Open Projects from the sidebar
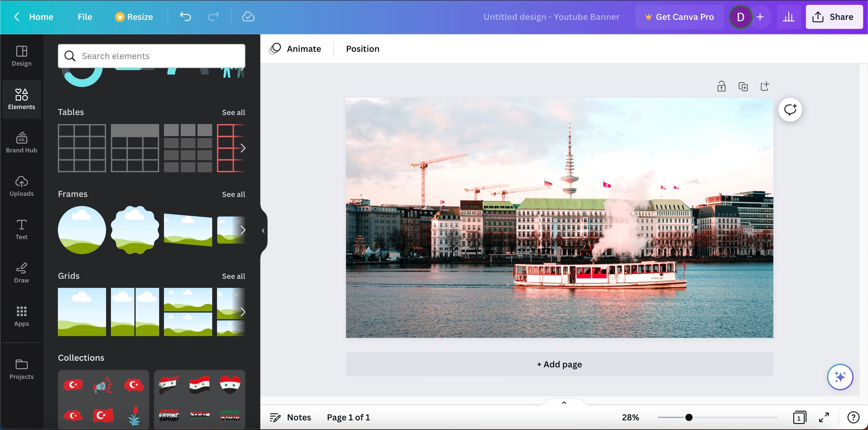The height and width of the screenshot is (430, 868). click(x=21, y=369)
